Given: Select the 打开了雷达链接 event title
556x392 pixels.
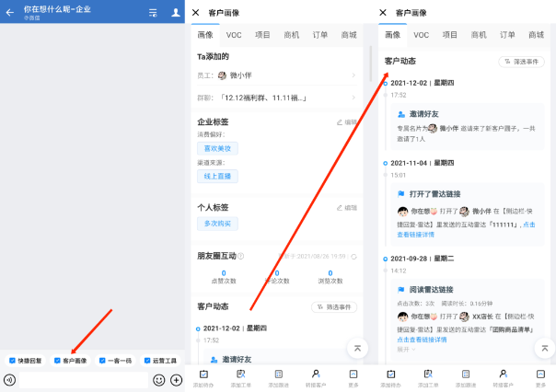Looking at the screenshot, I should point(434,194).
